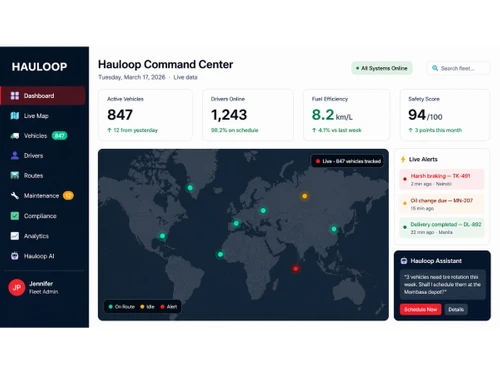The image size is (500, 375).
Task: Click the Routes map icon
Action: pyautogui.click(x=15, y=175)
